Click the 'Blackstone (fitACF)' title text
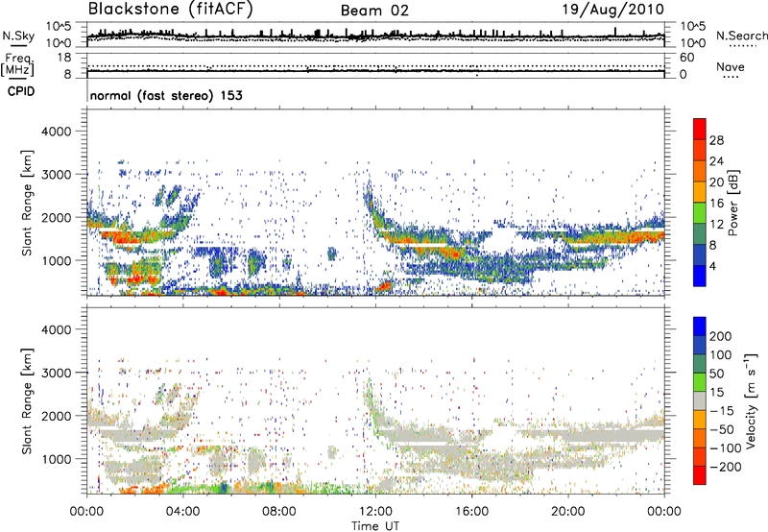 [171, 10]
